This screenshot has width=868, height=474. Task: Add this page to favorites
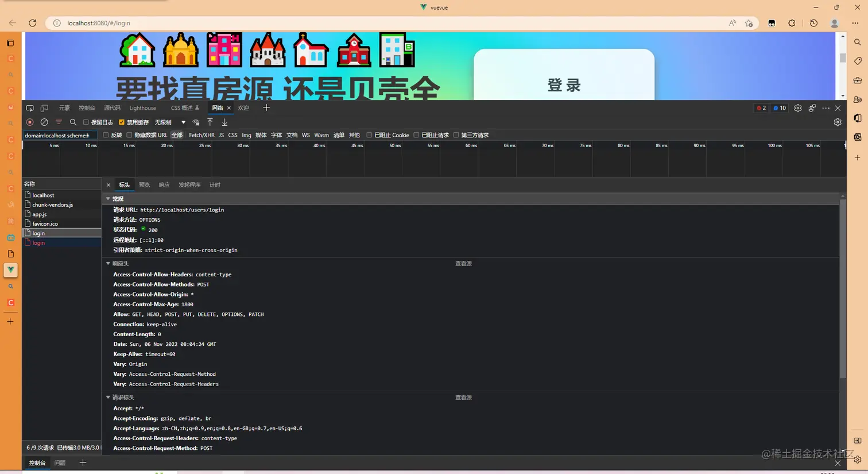[749, 23]
